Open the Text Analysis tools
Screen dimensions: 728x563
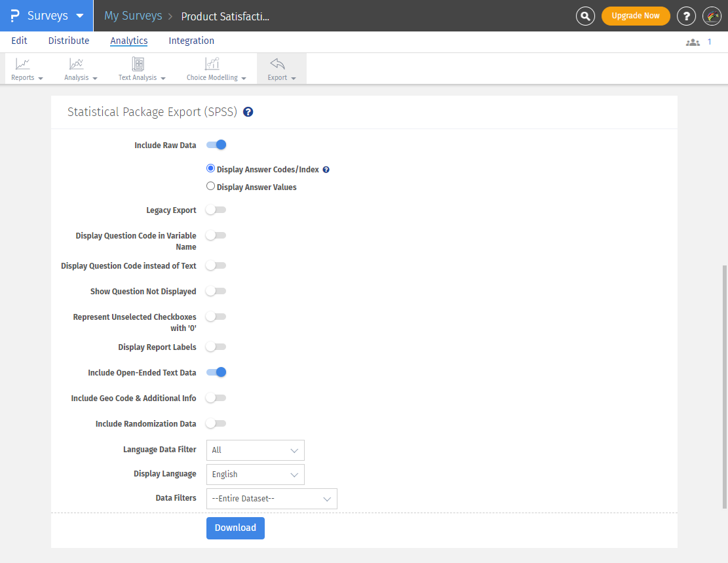138,68
